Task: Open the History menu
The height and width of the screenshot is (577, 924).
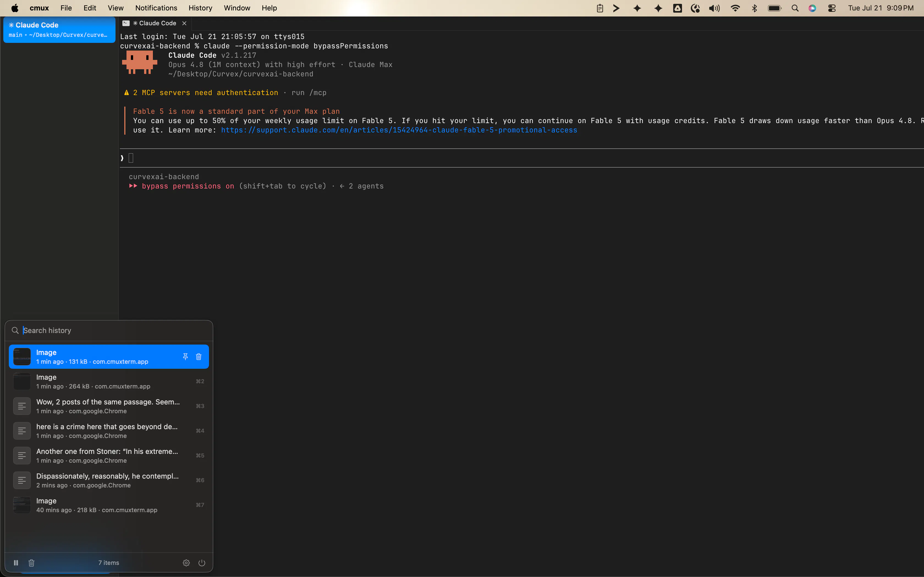Action: coord(200,8)
